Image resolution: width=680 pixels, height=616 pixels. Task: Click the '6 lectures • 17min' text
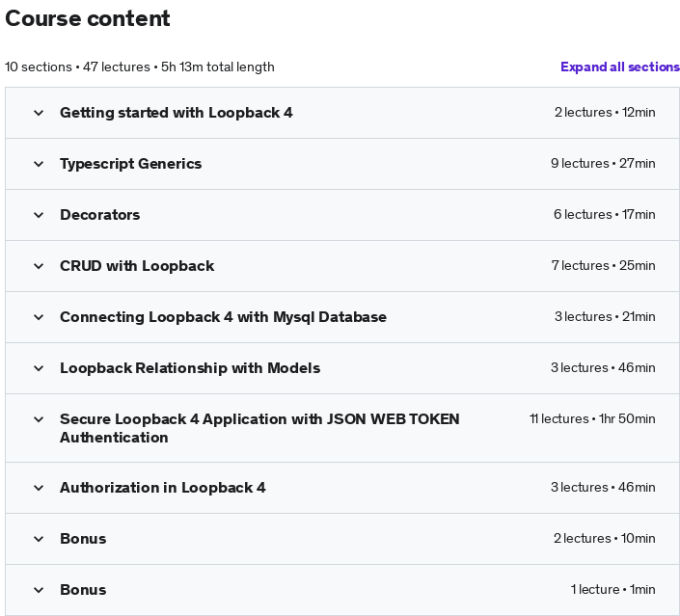point(604,215)
